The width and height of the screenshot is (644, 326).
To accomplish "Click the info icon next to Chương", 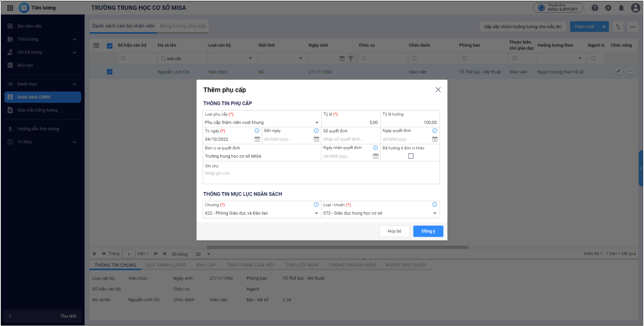I will [x=316, y=205].
